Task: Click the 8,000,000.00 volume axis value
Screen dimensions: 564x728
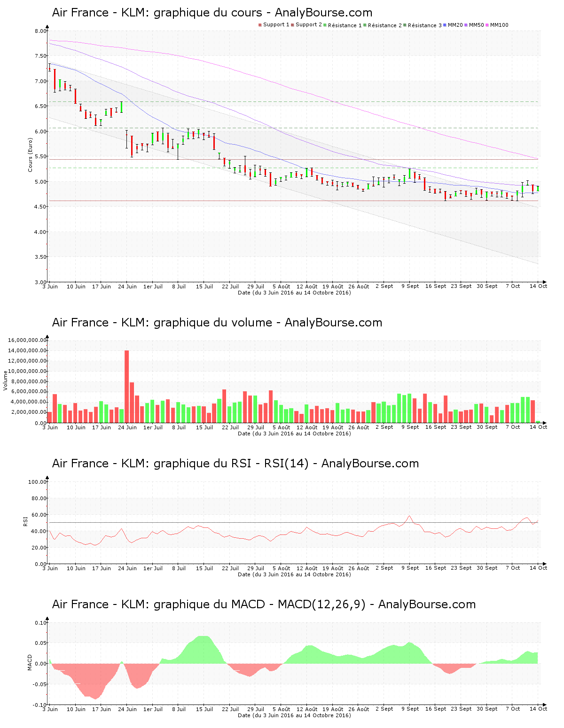Action: pos(28,382)
